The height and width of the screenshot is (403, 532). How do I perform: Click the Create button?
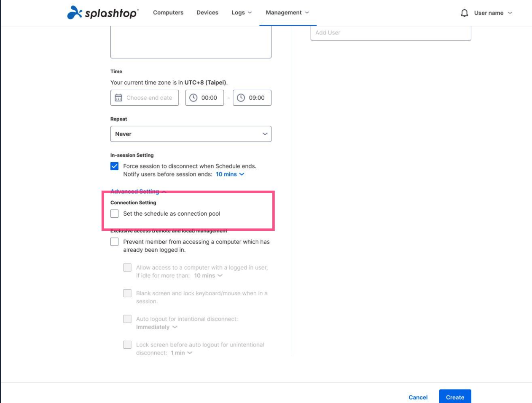[x=454, y=397]
